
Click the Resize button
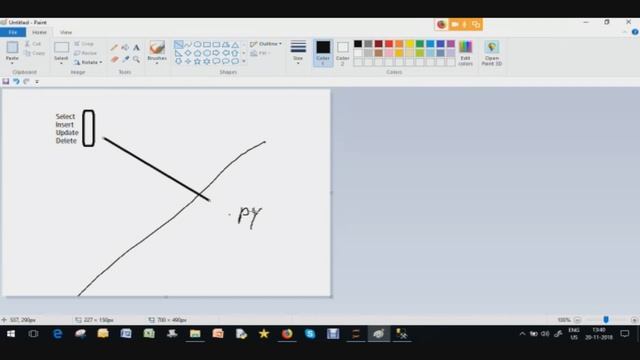pos(85,53)
